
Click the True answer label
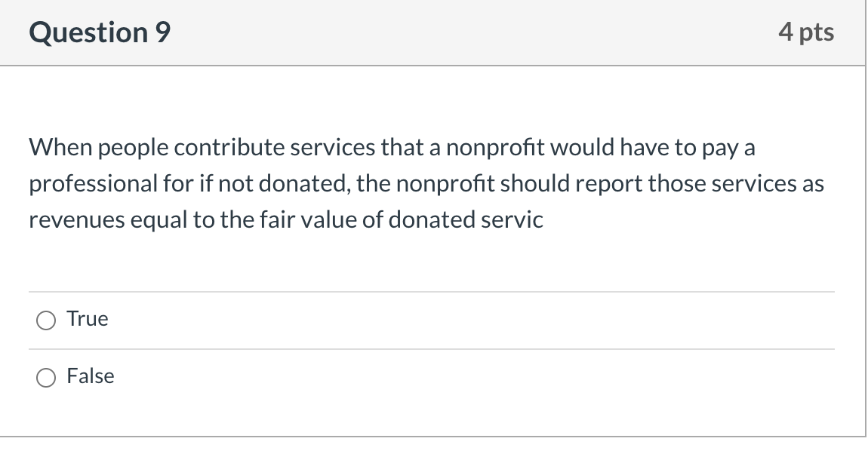[86, 318]
